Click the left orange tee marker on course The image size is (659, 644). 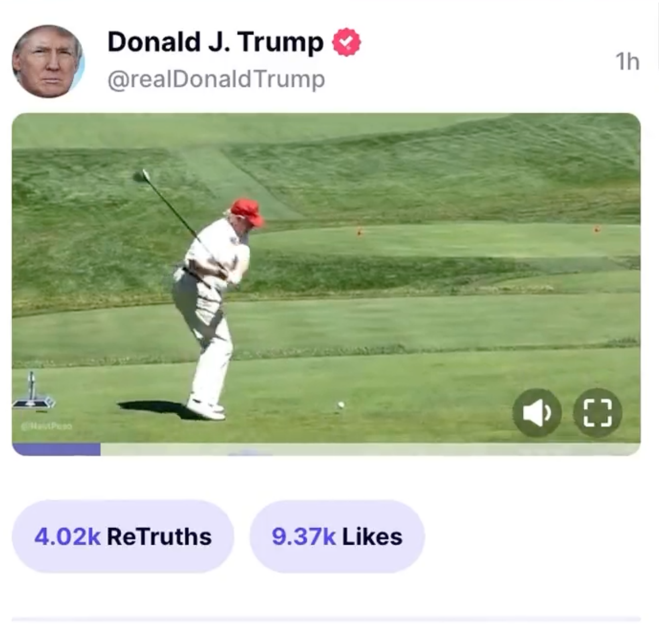(x=359, y=232)
